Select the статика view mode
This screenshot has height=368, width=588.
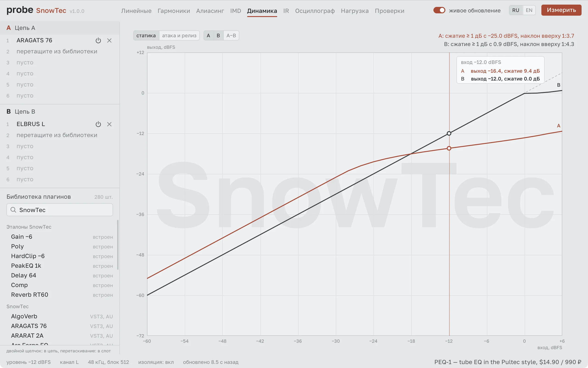[146, 35]
